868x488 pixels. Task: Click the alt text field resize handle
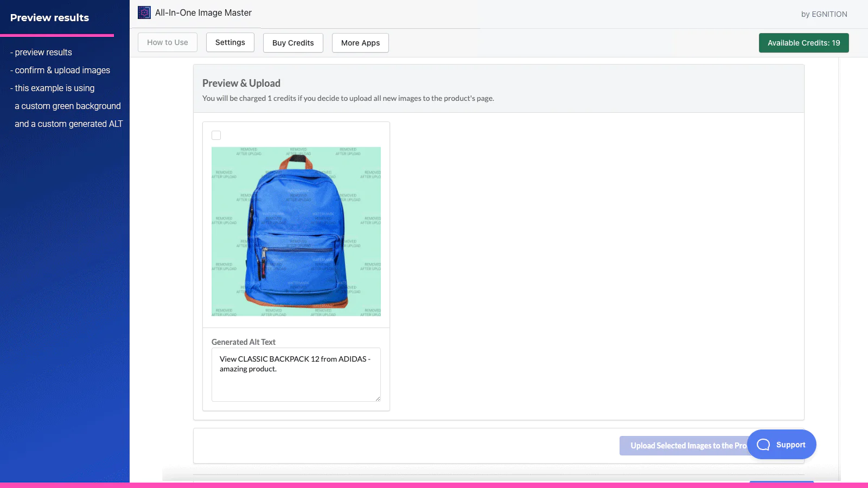tap(378, 399)
